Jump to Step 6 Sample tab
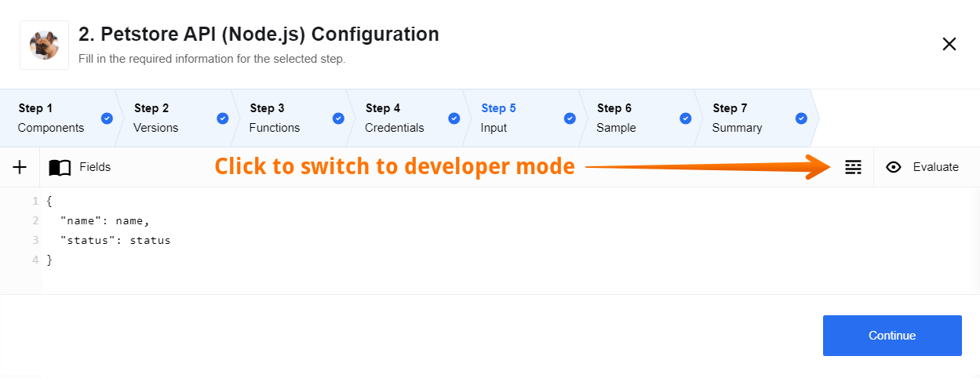 638,118
